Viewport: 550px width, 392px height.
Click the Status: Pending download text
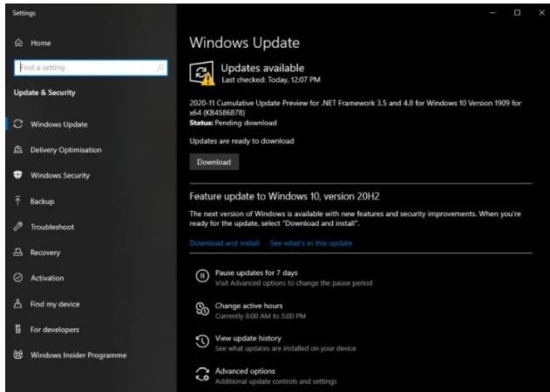click(x=233, y=123)
